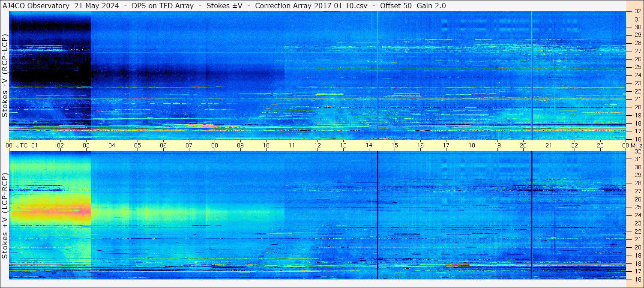Viewport: 644px width, 288px height.
Task: Click the 27 MHz label of Stokes +V panel
Action: (638, 191)
